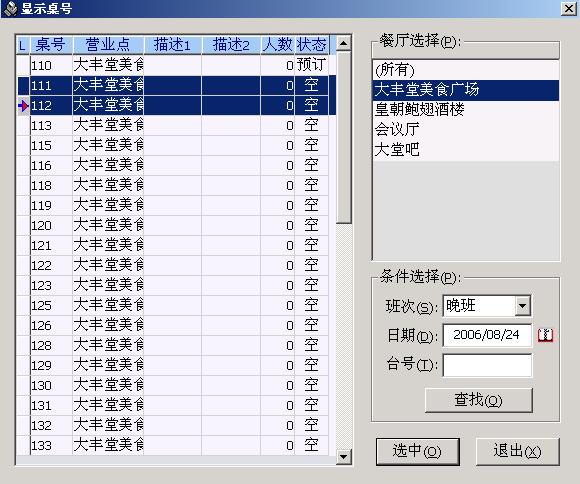Click the vertical scrollbar thumb of table list
Screen dimensions: 580x484
[344, 137]
